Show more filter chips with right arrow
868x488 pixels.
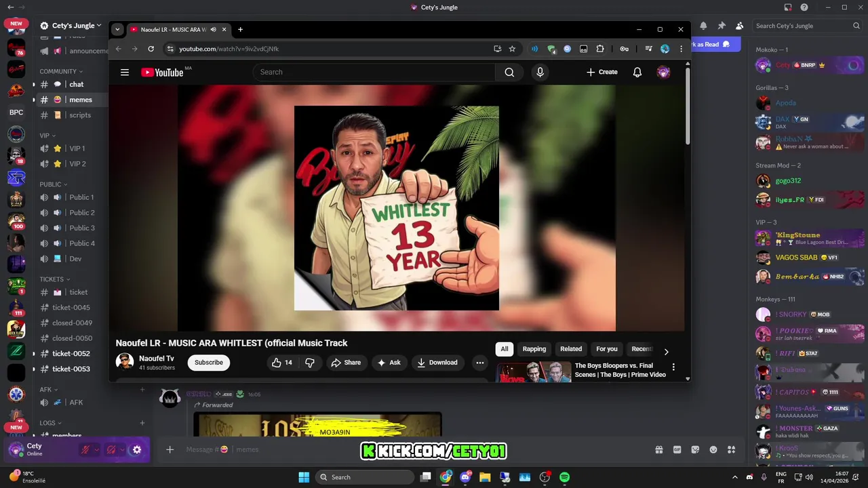tap(666, 352)
